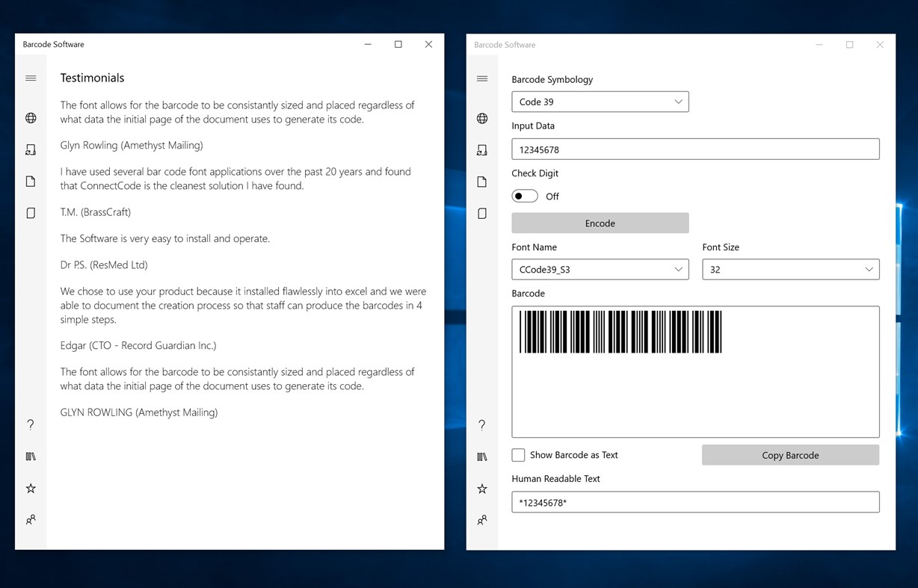Click 'Dr P.S. (ResMed Ltd)' text
This screenshot has width=918, height=588.
104,264
